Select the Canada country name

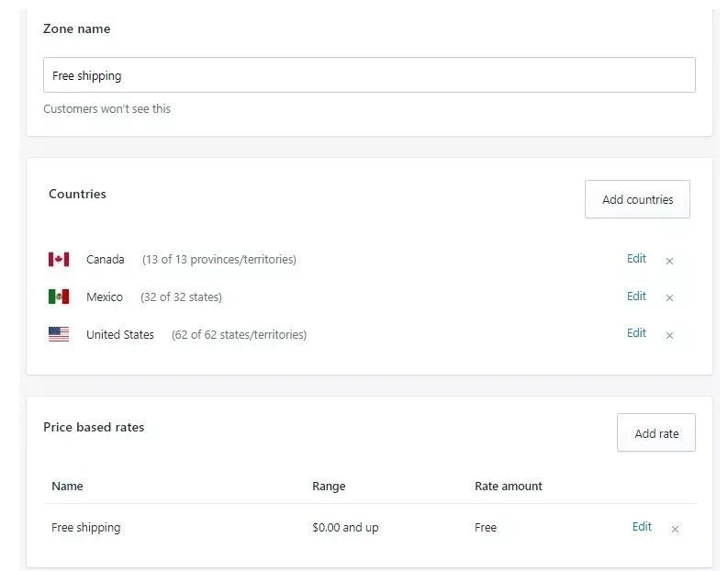tap(105, 260)
